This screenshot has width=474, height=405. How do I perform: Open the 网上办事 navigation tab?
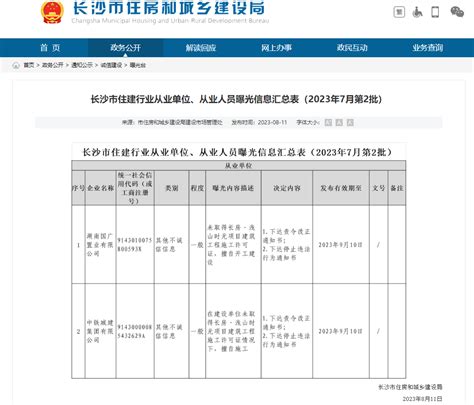[276, 48]
